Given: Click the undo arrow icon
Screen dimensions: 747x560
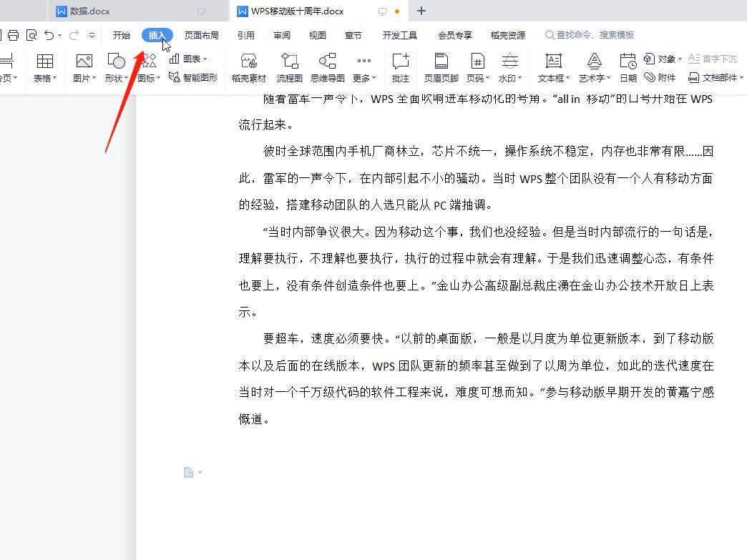Looking at the screenshot, I should [49, 35].
